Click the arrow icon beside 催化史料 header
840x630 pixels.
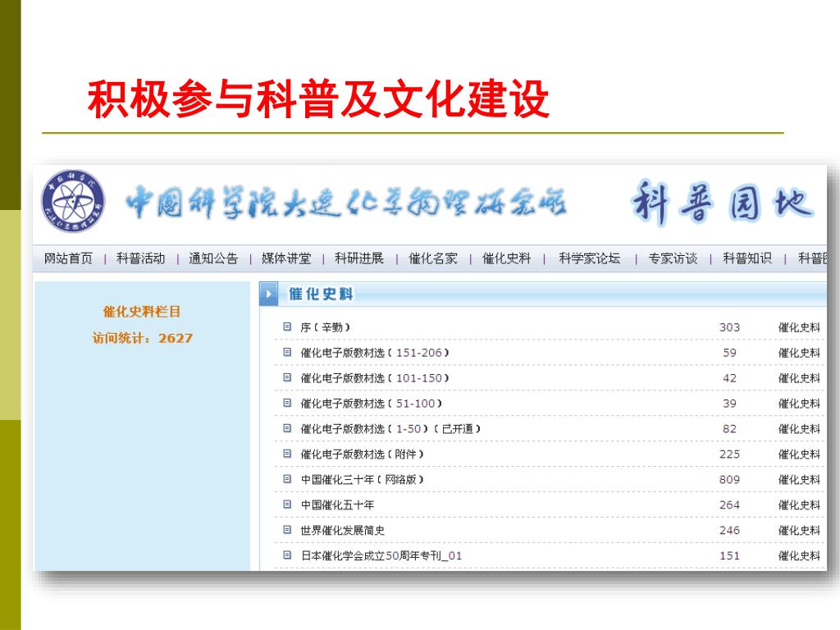coord(269,294)
